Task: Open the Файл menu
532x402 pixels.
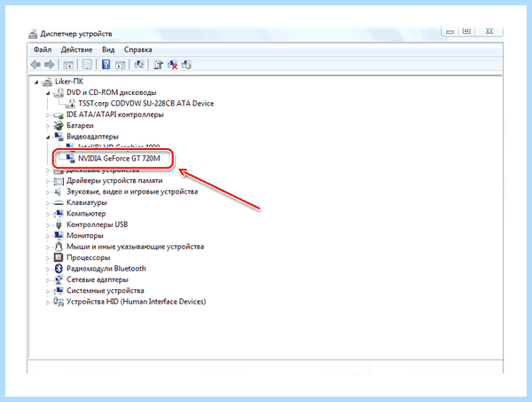Action: [43, 50]
